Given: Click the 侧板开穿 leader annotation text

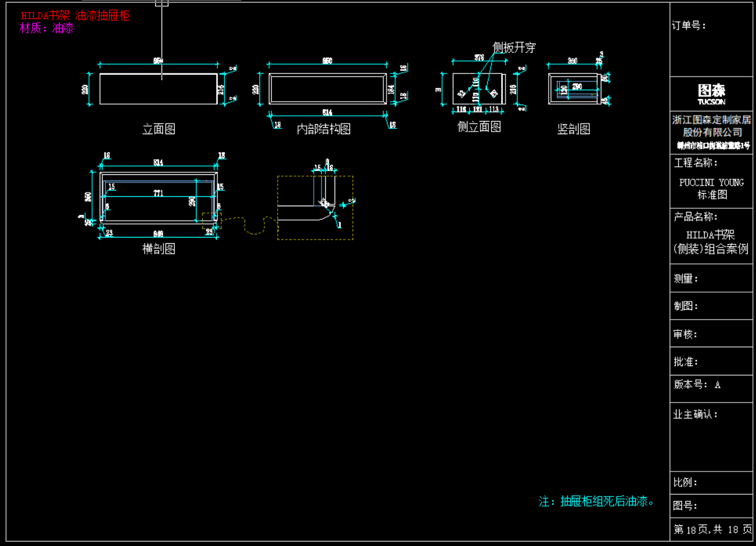Looking at the screenshot, I should coord(514,48).
